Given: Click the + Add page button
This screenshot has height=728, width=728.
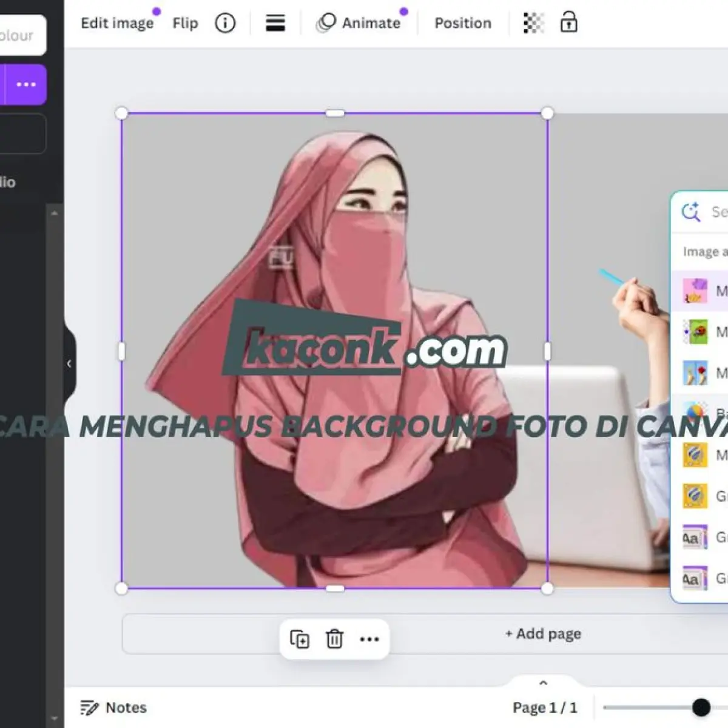Looking at the screenshot, I should click(x=543, y=633).
